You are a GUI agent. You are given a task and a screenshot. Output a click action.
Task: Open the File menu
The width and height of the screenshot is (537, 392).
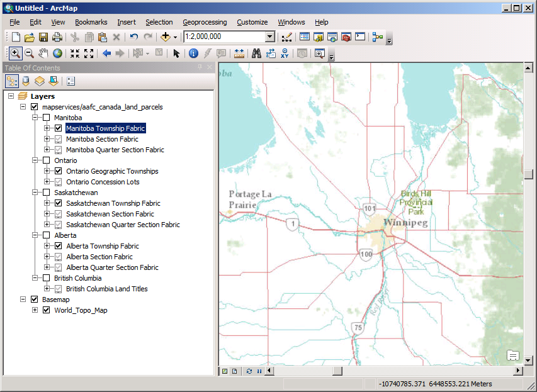14,22
